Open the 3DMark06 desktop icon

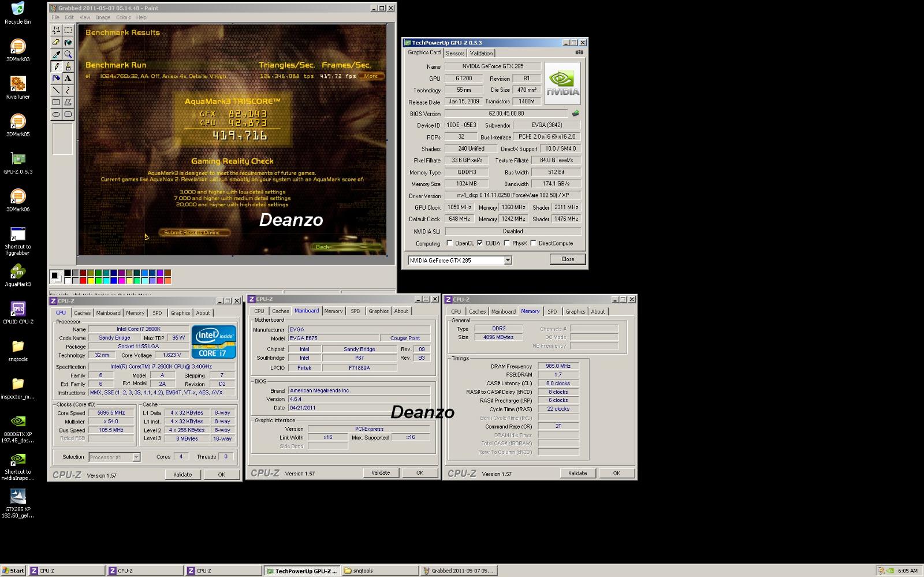pyautogui.click(x=18, y=200)
